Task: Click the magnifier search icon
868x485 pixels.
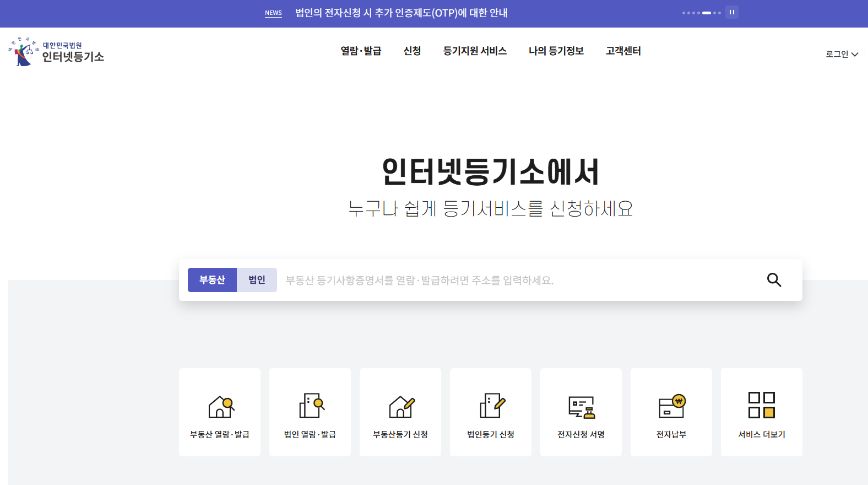Action: (x=774, y=280)
